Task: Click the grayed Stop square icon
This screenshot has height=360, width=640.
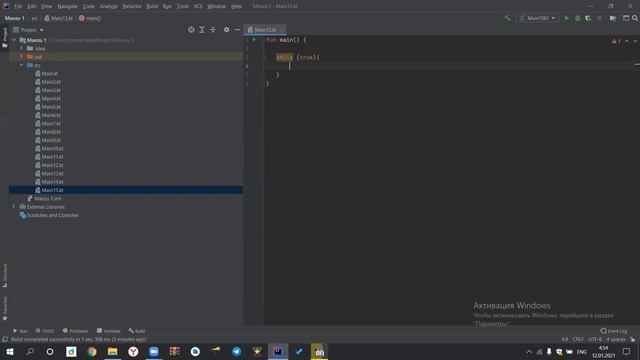Action: point(599,18)
